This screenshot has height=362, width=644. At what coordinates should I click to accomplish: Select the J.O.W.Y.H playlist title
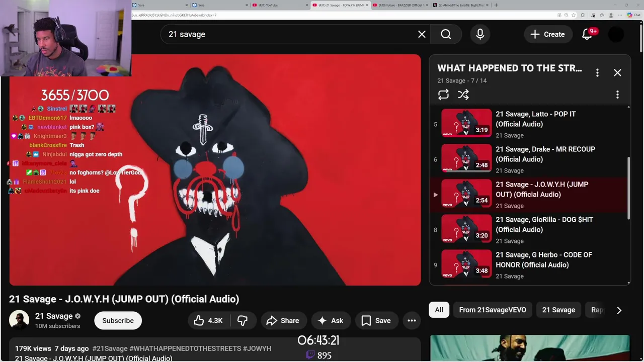(x=542, y=189)
